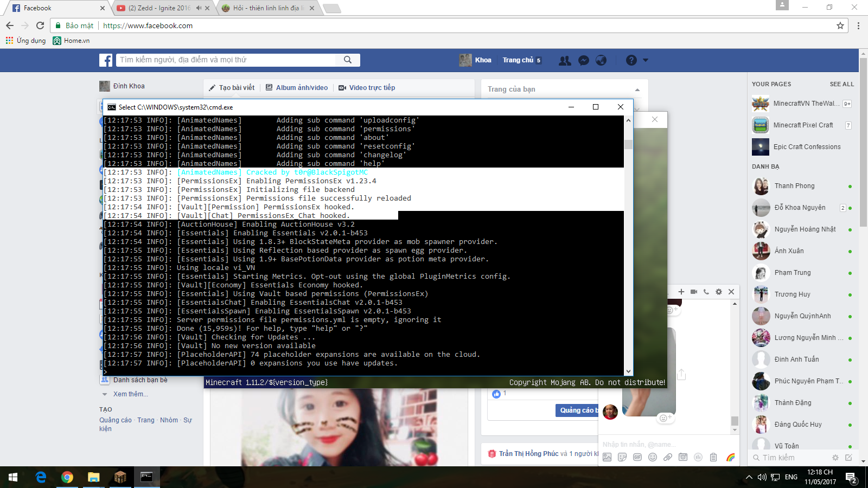Open the account menu arrow in Facebook header
This screenshot has height=488, width=868.
[646, 60]
